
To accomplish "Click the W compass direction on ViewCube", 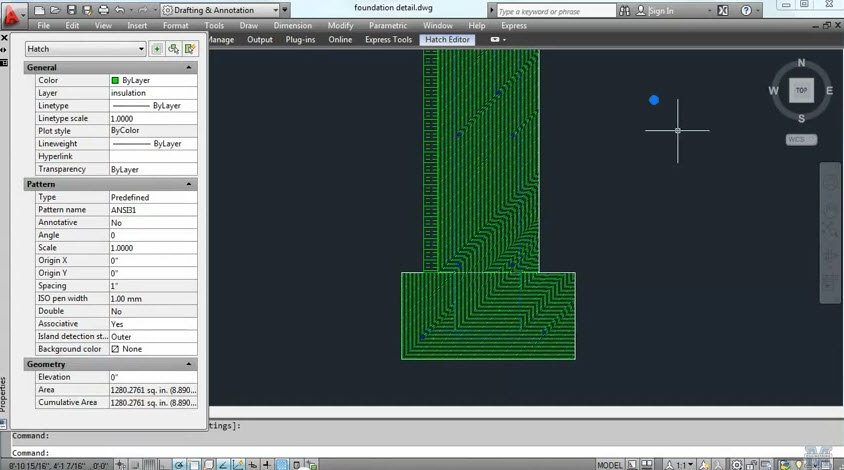I will (773, 90).
